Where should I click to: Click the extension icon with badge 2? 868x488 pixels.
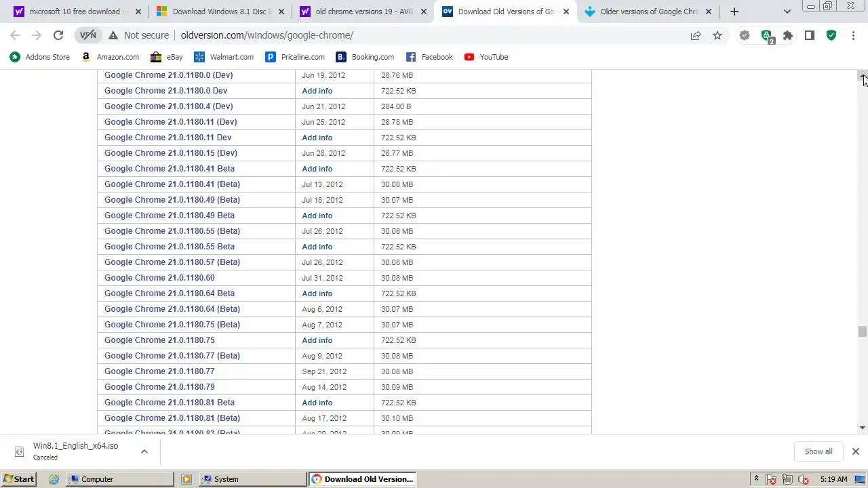[x=767, y=36]
